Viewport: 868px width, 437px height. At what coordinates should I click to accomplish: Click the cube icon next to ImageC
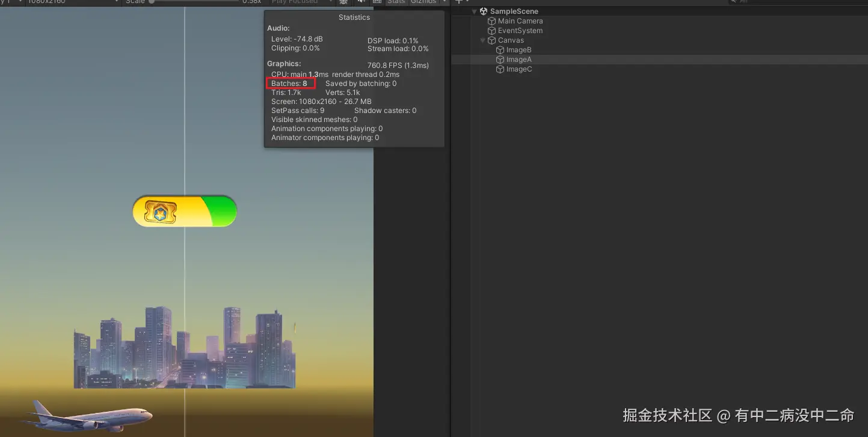click(x=500, y=69)
